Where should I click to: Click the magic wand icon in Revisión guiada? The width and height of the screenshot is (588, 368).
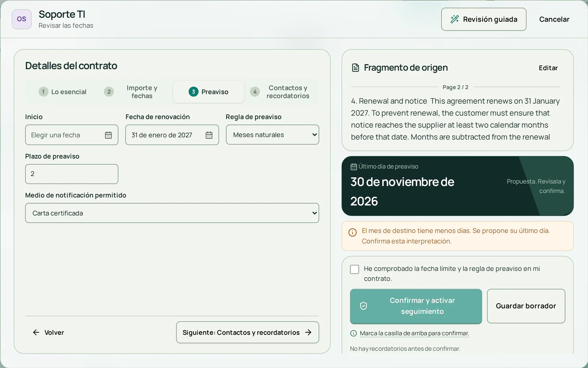click(x=455, y=19)
